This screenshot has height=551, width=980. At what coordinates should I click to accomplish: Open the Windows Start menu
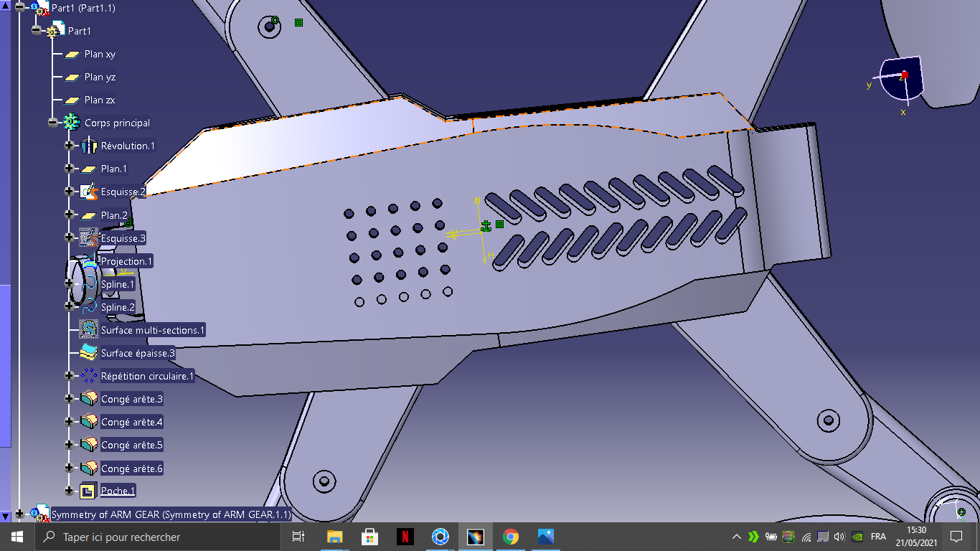17,537
